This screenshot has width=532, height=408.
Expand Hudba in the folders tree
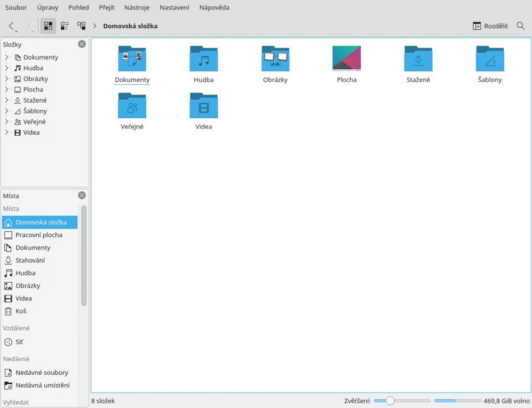(x=7, y=68)
